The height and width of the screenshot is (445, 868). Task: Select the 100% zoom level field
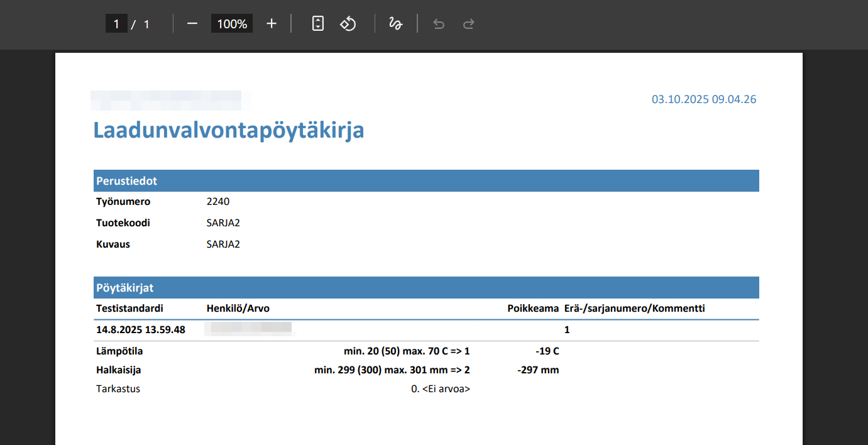click(232, 24)
